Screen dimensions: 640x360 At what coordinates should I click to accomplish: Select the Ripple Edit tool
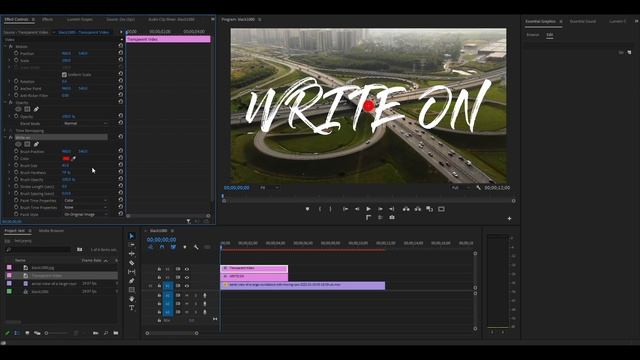[x=131, y=254]
